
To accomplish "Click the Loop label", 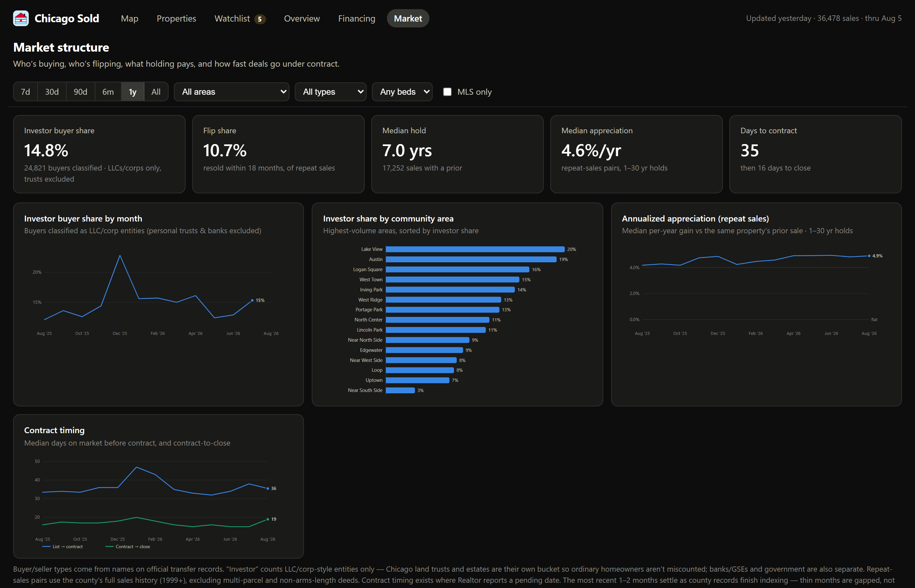I will tap(377, 370).
